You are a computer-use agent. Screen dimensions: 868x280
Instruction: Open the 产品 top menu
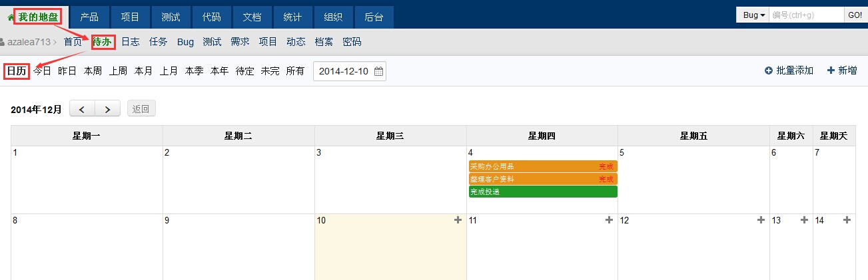[x=90, y=17]
